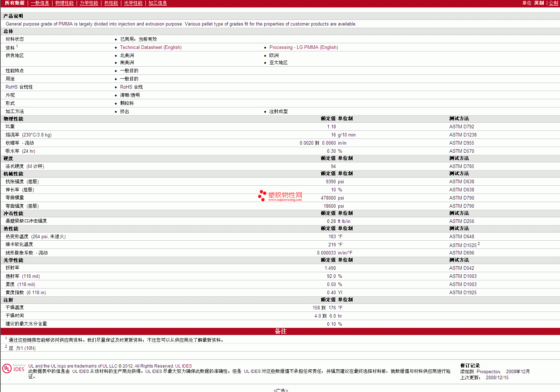
Task: Click the 1.18 specific gravity value
Action: 331,127
